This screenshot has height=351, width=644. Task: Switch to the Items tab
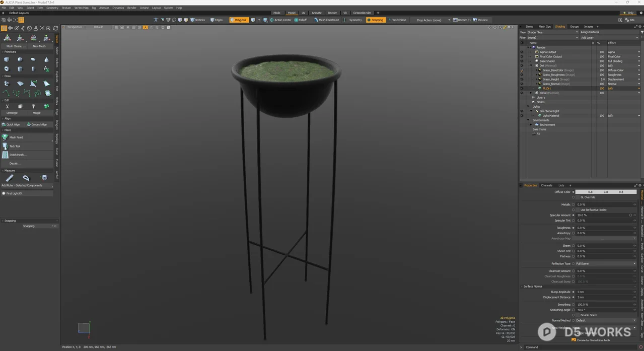click(529, 27)
